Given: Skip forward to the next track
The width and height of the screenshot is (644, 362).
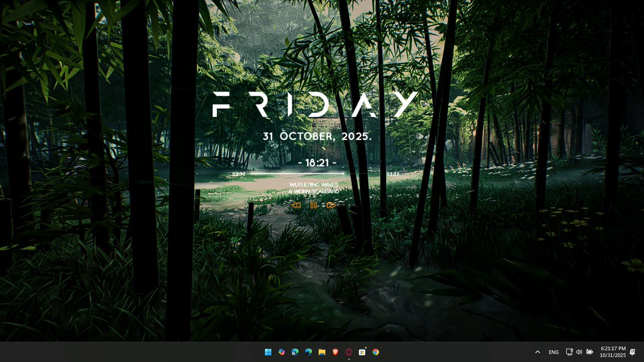Looking at the screenshot, I should [331, 205].
